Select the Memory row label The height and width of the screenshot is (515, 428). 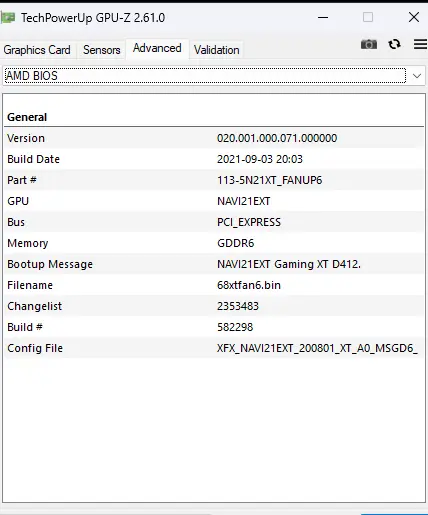click(28, 243)
